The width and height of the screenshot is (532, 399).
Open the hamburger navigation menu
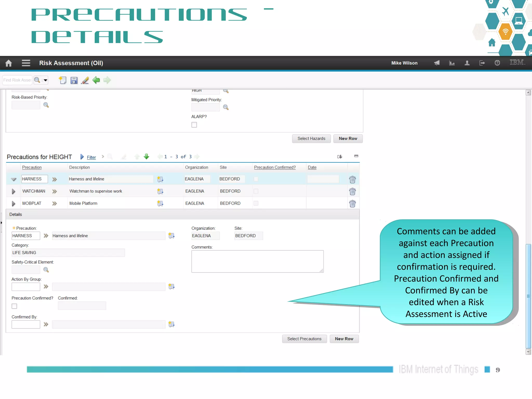(x=26, y=63)
